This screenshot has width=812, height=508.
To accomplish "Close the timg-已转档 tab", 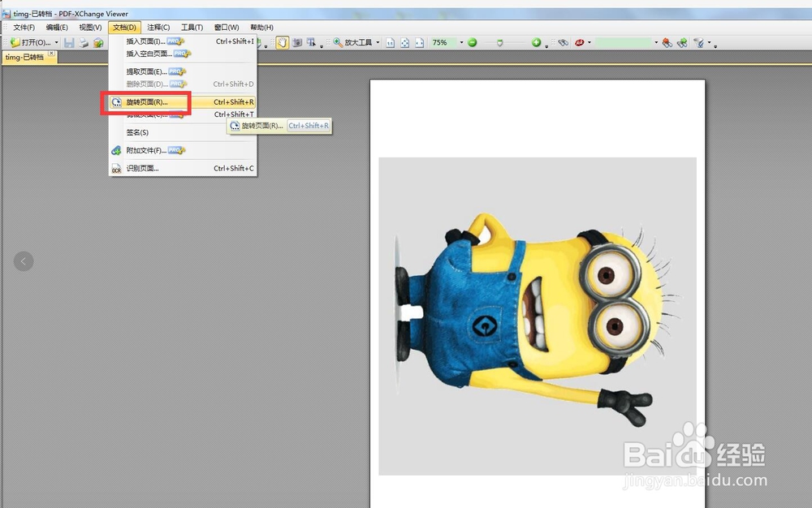I will [x=51, y=54].
